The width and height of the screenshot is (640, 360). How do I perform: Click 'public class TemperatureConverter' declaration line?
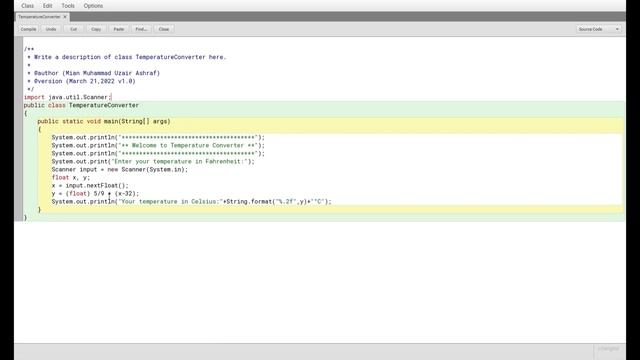(81, 105)
